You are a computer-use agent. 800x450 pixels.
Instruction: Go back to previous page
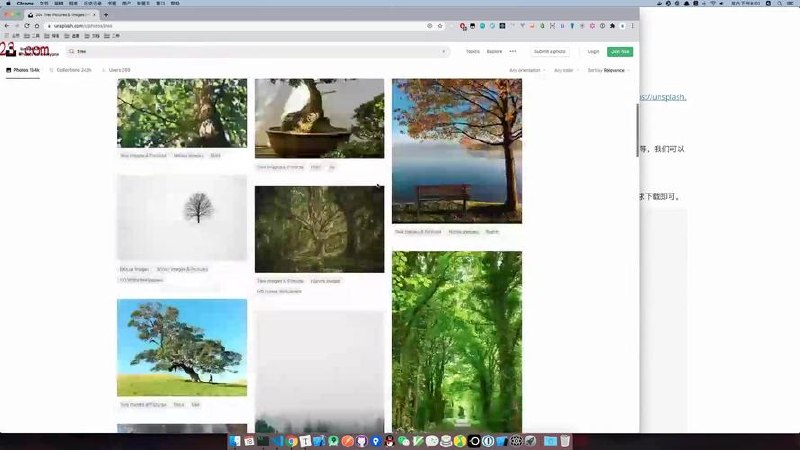[7, 26]
